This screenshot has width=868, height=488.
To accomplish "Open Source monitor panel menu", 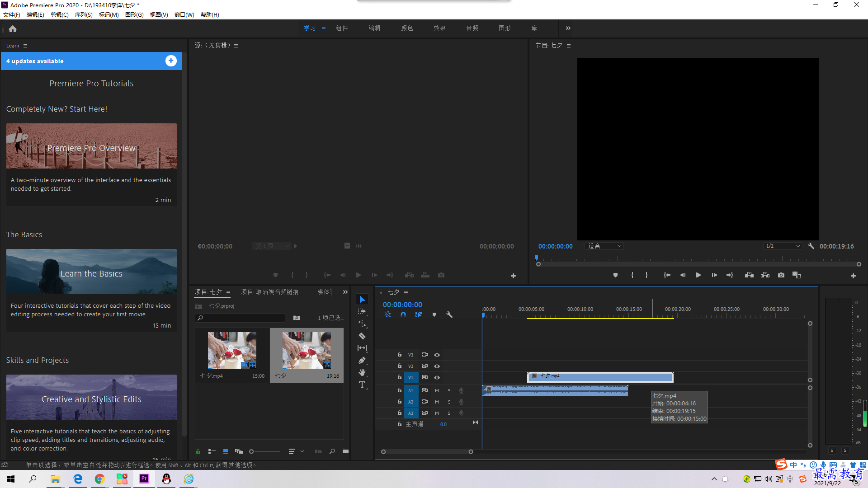I will (236, 46).
